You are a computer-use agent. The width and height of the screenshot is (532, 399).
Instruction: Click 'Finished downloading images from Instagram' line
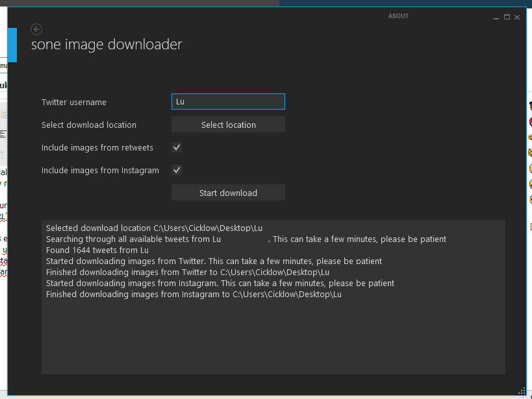[194, 295]
